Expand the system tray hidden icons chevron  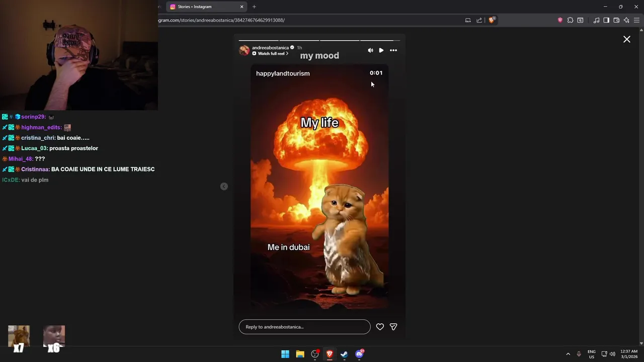click(568, 354)
